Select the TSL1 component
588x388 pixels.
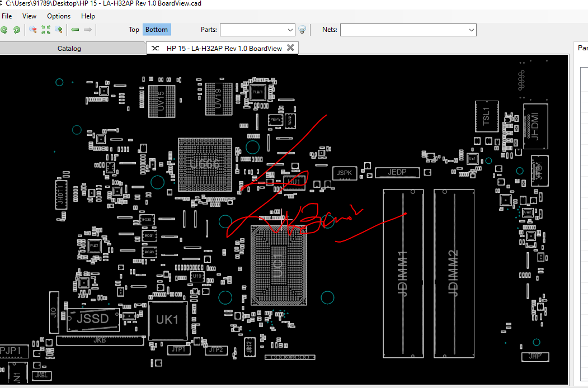[x=486, y=116]
